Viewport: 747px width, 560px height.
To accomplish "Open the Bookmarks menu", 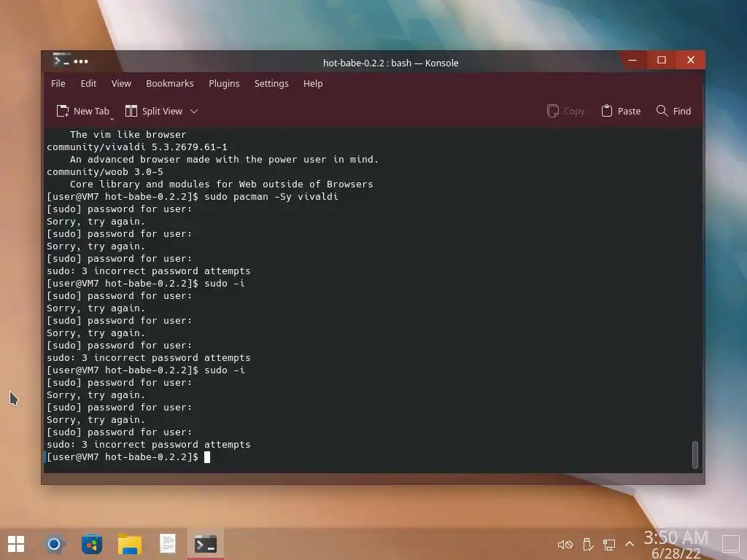I will click(169, 83).
